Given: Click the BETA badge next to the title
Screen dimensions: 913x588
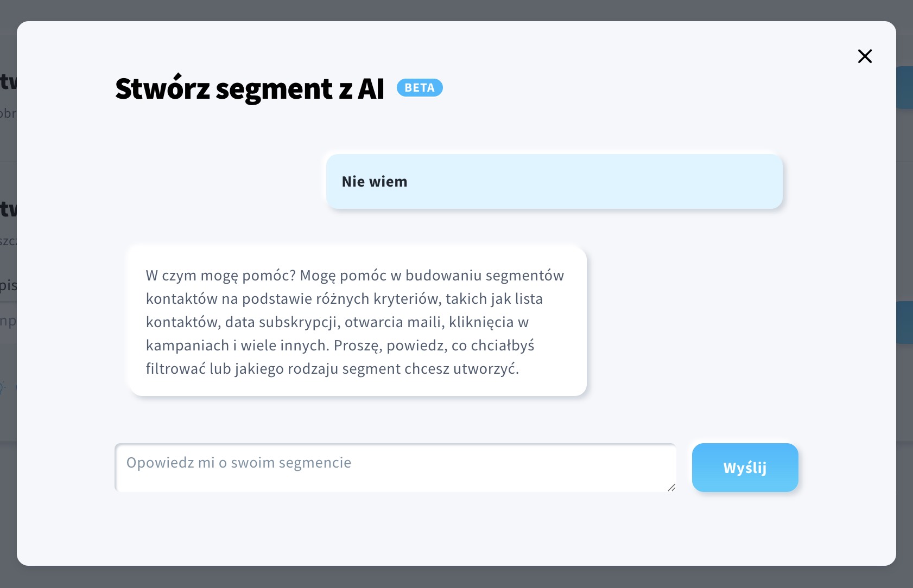Looking at the screenshot, I should coord(419,87).
